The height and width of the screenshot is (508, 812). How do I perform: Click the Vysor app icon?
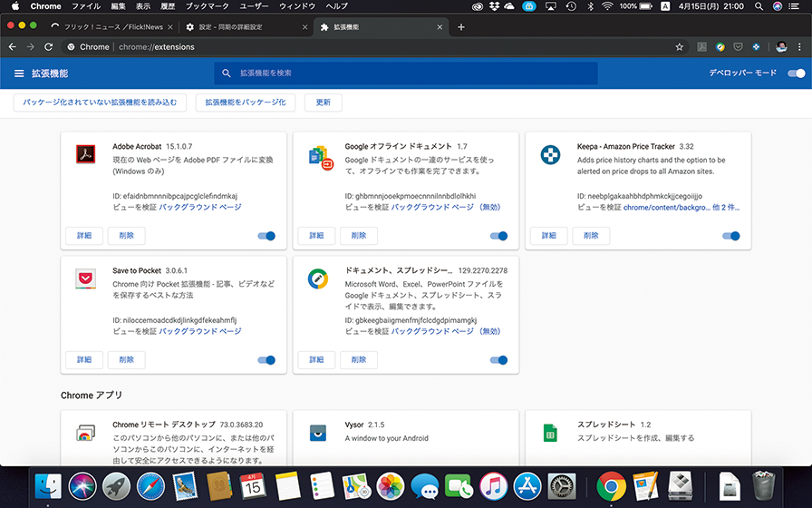[x=318, y=433]
